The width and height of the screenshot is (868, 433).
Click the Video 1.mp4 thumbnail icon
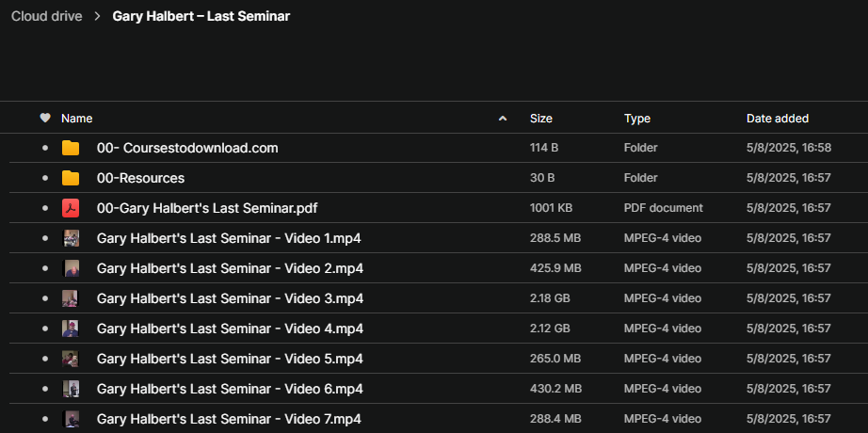pos(71,238)
